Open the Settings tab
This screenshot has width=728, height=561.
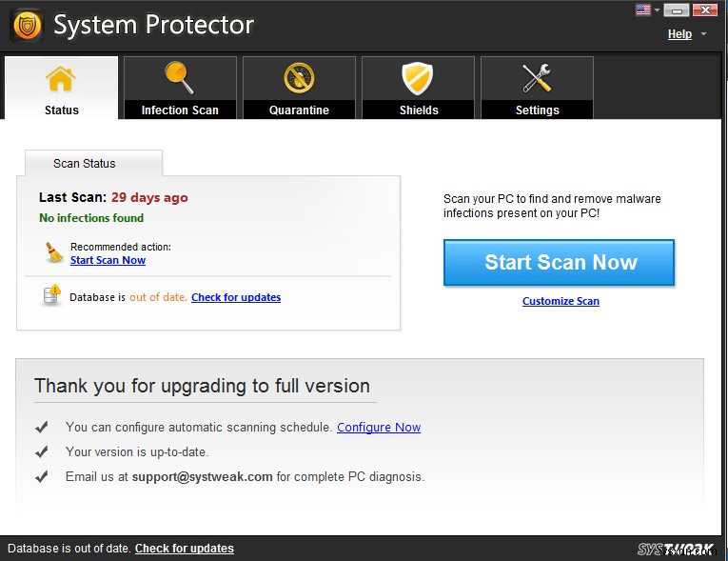click(537, 88)
